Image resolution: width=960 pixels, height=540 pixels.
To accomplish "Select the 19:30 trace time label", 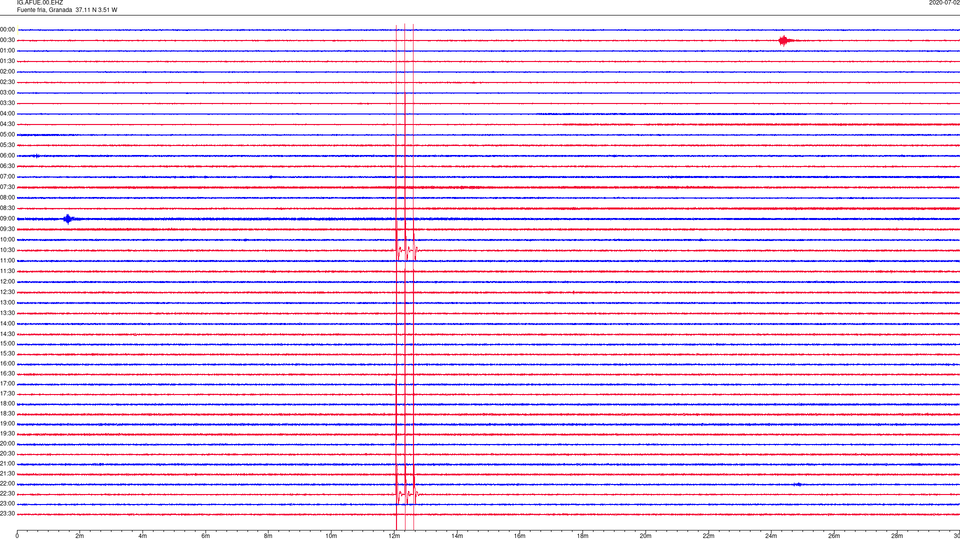I will point(7,433).
